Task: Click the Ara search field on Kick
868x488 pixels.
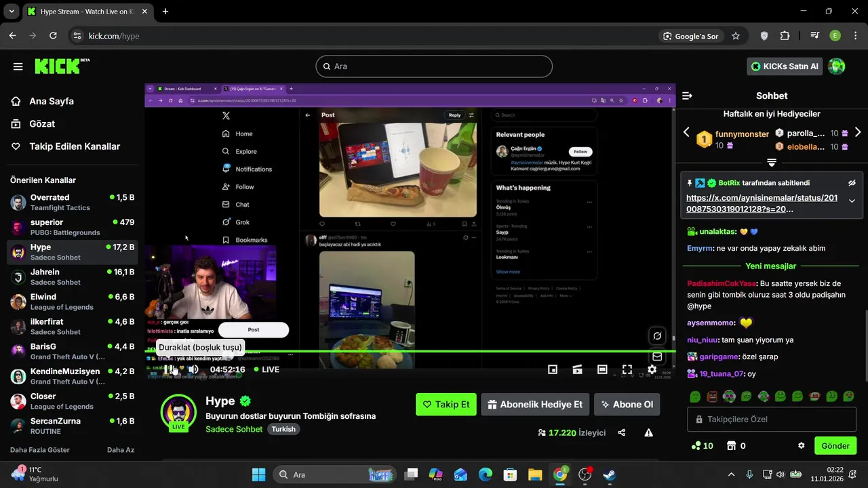Action: [x=434, y=66]
